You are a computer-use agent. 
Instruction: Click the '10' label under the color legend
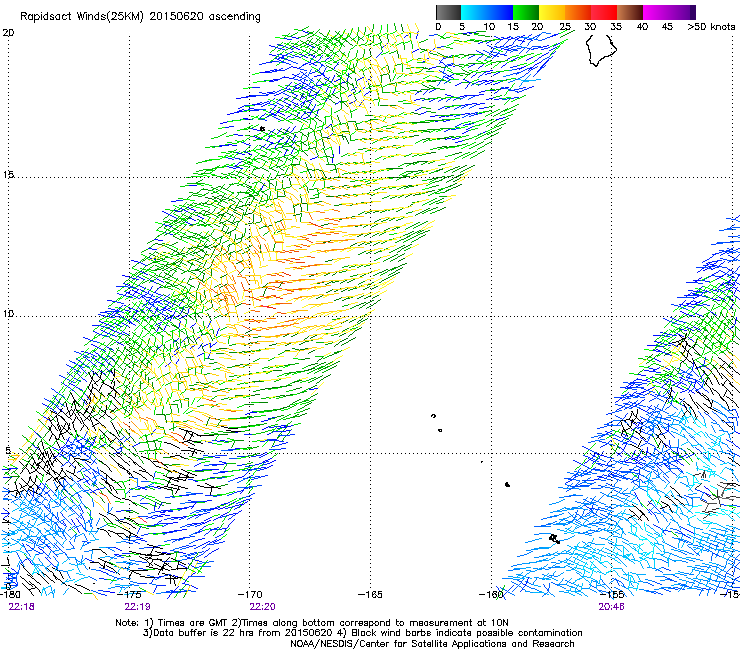click(489, 26)
